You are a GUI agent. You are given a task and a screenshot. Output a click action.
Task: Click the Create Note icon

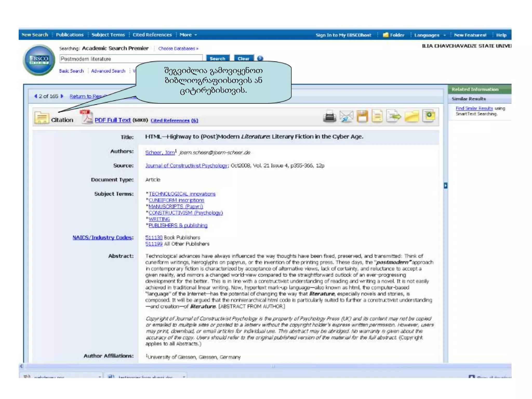coord(429,116)
